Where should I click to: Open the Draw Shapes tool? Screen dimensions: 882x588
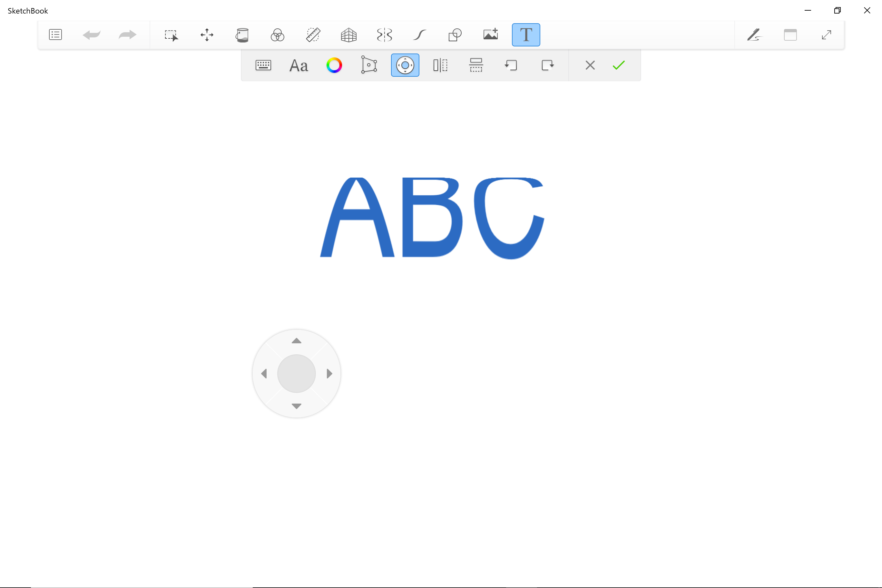point(455,35)
